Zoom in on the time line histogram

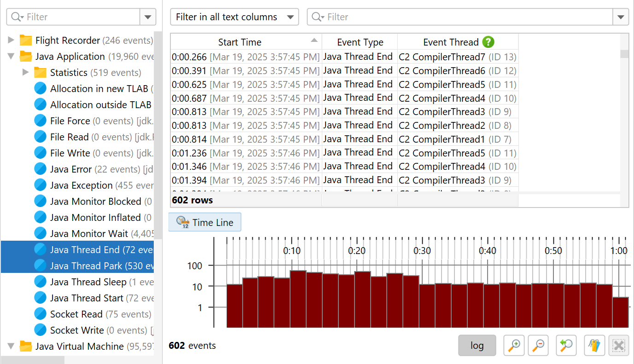(514, 345)
